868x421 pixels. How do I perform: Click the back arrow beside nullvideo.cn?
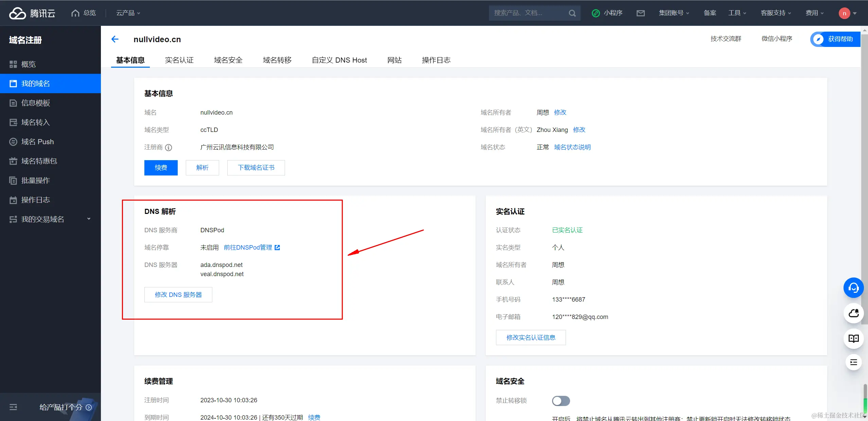pos(115,39)
